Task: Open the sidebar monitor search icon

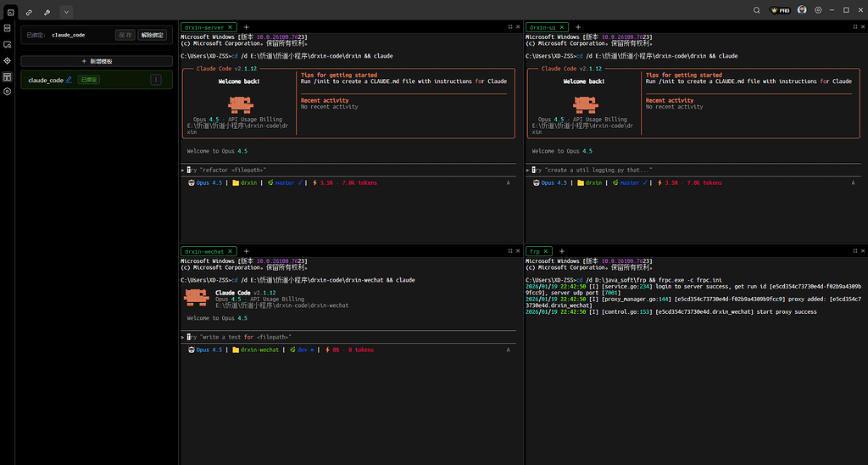Action: [x=7, y=44]
